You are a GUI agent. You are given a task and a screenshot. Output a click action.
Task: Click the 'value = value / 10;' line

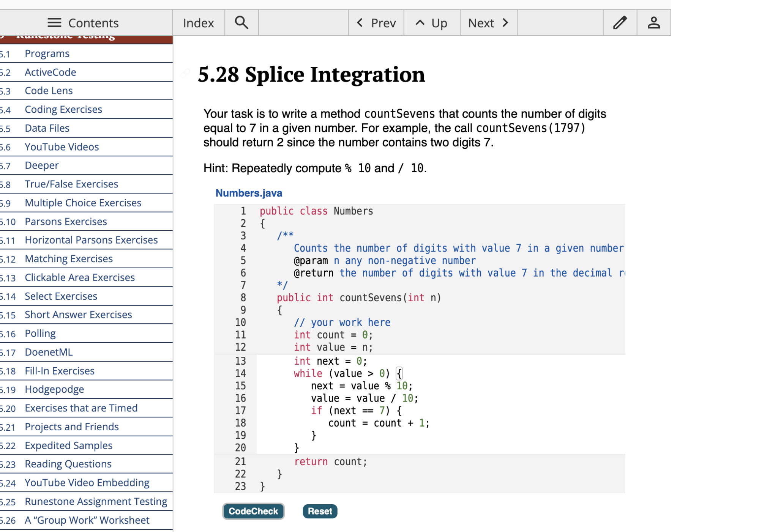(x=365, y=398)
